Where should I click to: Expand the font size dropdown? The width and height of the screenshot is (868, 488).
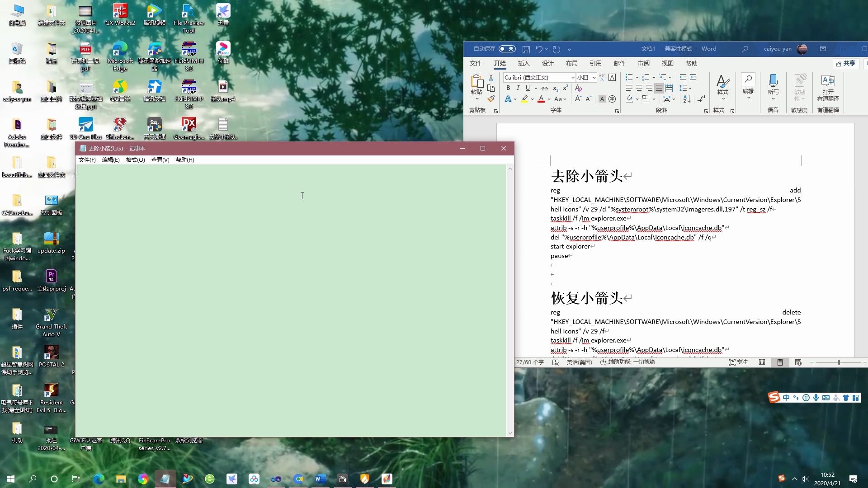tap(594, 77)
